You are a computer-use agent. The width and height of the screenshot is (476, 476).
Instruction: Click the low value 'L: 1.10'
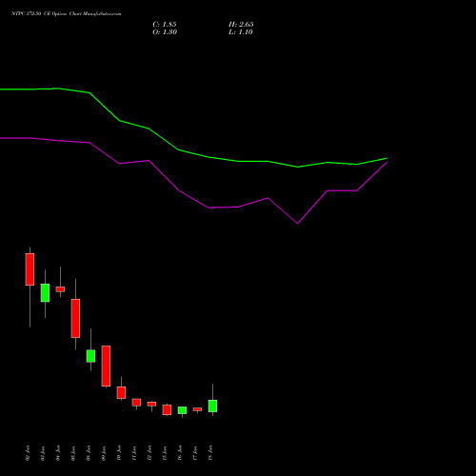tap(241, 32)
